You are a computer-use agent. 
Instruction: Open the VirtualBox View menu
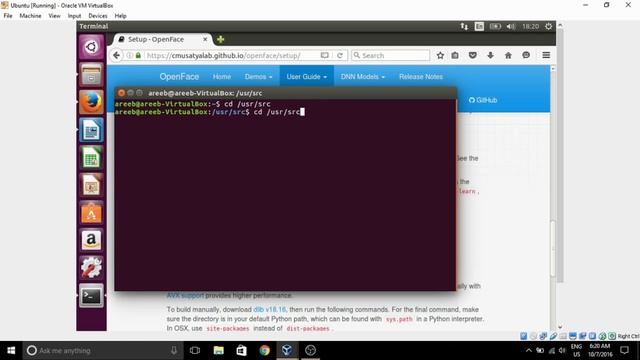[x=54, y=16]
